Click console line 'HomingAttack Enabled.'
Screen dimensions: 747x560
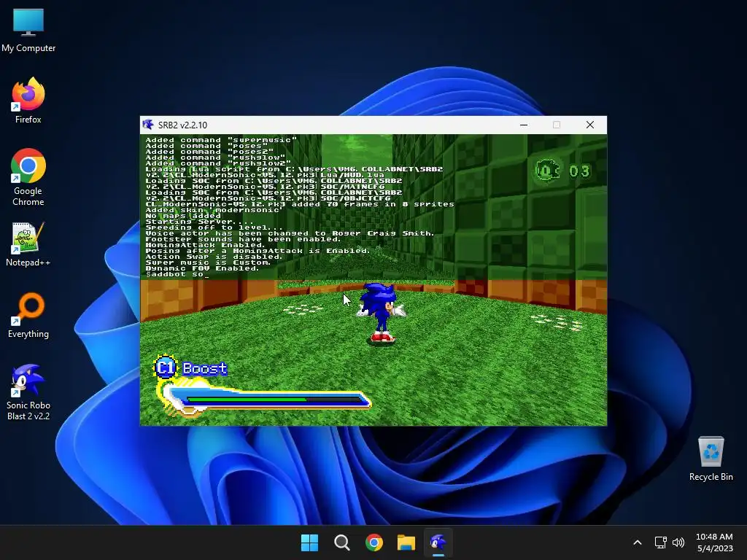205,245
